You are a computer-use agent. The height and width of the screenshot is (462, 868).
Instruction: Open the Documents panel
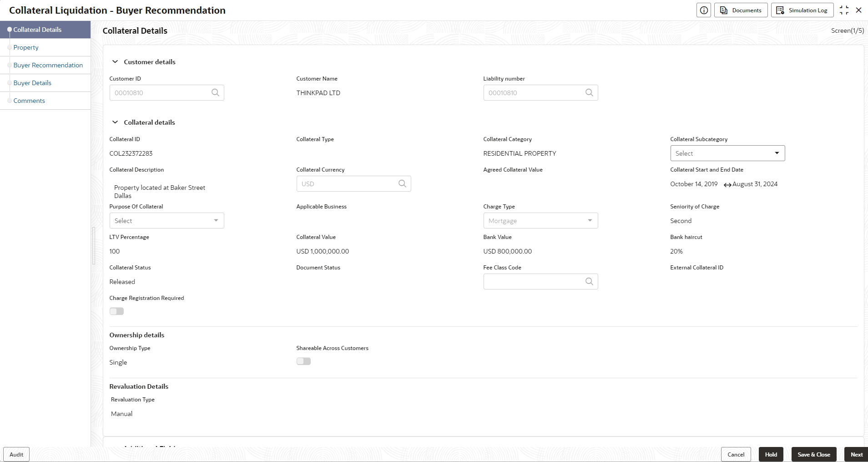(x=741, y=10)
